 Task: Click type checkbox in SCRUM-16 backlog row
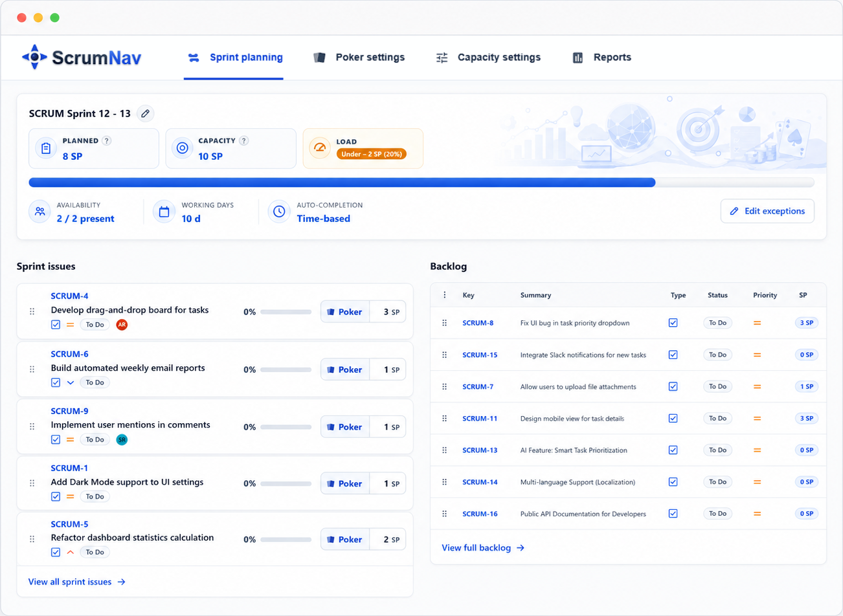point(673,514)
